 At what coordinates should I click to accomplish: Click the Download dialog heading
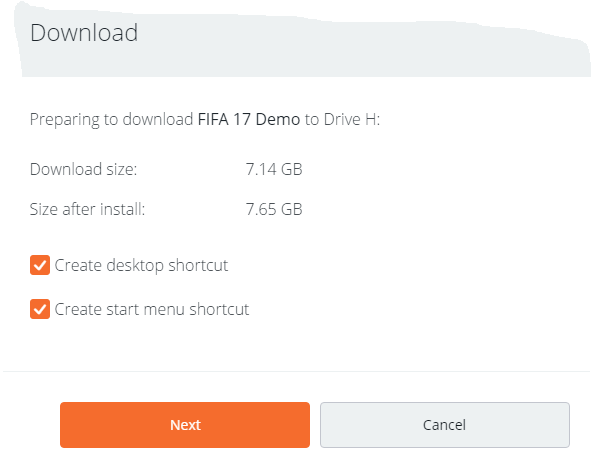point(84,33)
